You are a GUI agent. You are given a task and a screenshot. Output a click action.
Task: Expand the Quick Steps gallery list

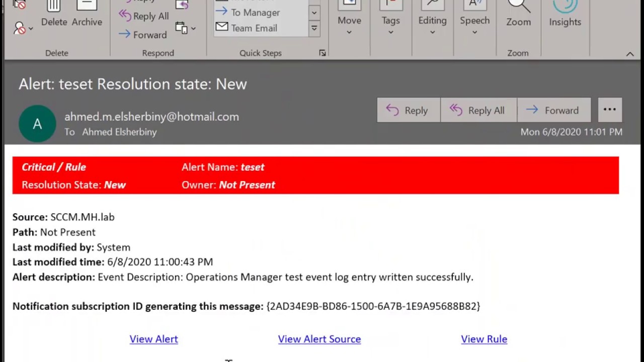pos(314,29)
